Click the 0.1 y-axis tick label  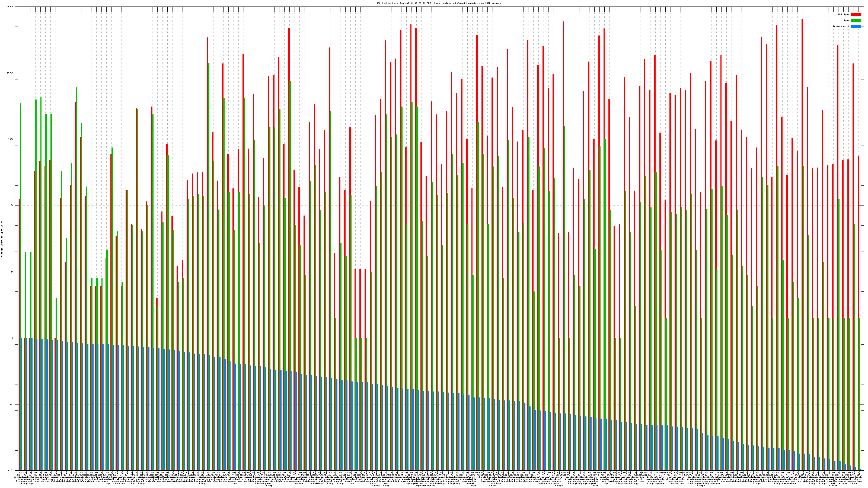(12, 404)
